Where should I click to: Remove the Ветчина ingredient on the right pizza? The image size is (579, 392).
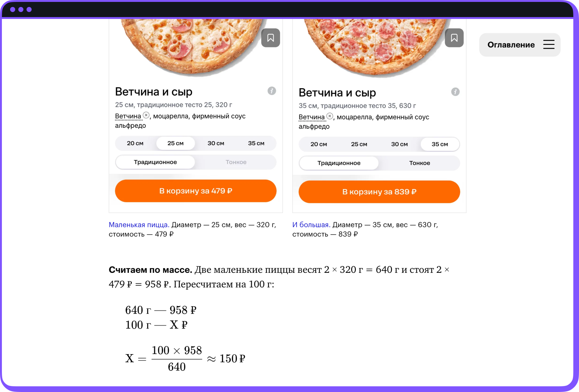[330, 116]
